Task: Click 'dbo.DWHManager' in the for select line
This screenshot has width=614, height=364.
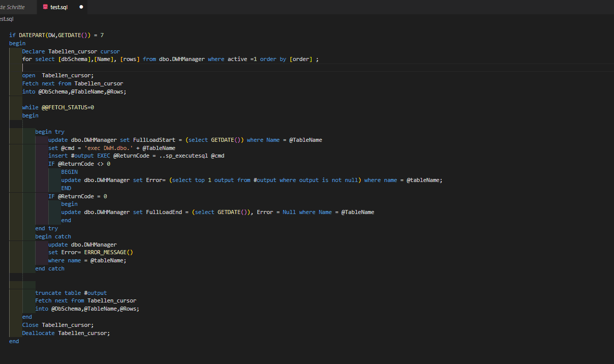Action: [182, 59]
